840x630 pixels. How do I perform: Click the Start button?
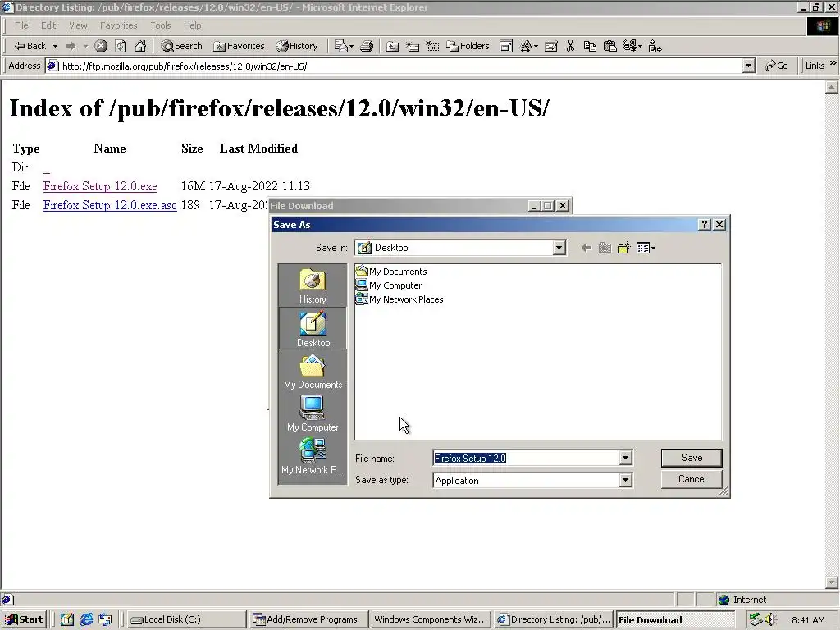[x=25, y=619]
